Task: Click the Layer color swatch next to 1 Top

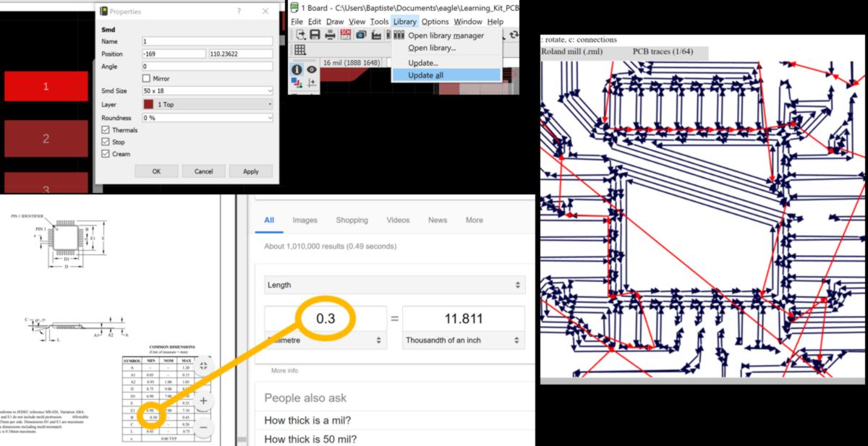Action: pyautogui.click(x=148, y=105)
